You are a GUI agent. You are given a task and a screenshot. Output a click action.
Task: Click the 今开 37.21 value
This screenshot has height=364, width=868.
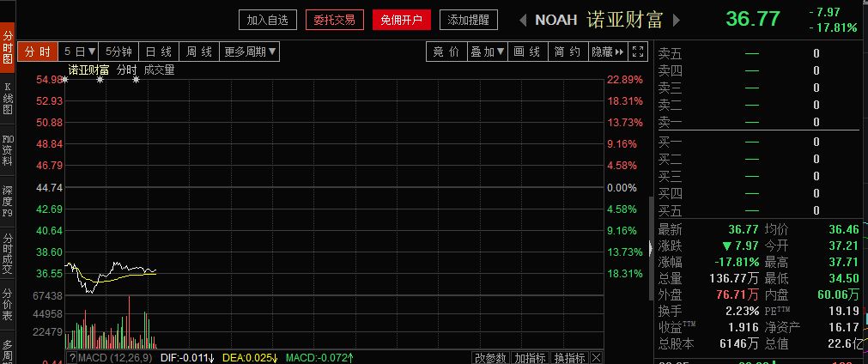pyautogui.click(x=844, y=246)
